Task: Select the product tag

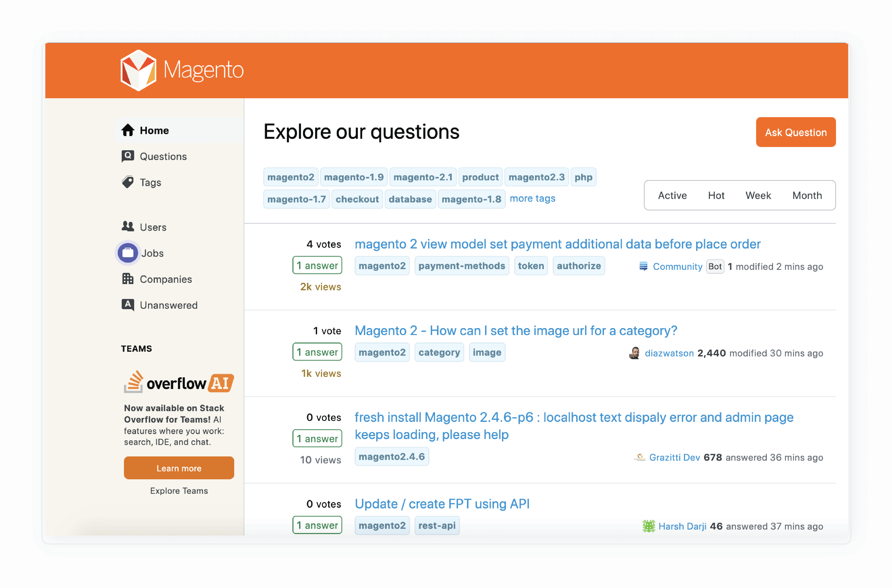Action: [480, 177]
